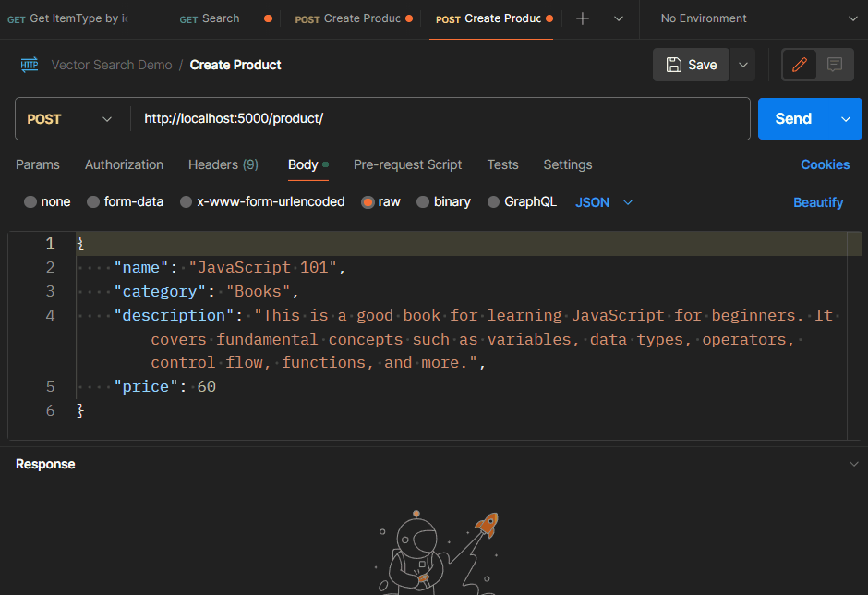This screenshot has height=595, width=868.
Task: Expand the tab overflow chevron
Action: (x=618, y=18)
